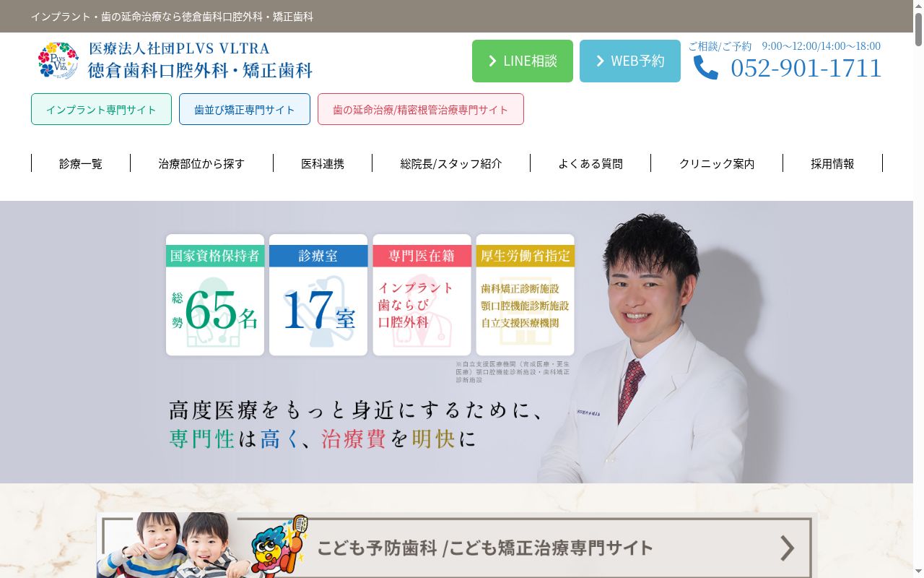Open 診療一覧 menu

click(x=81, y=163)
